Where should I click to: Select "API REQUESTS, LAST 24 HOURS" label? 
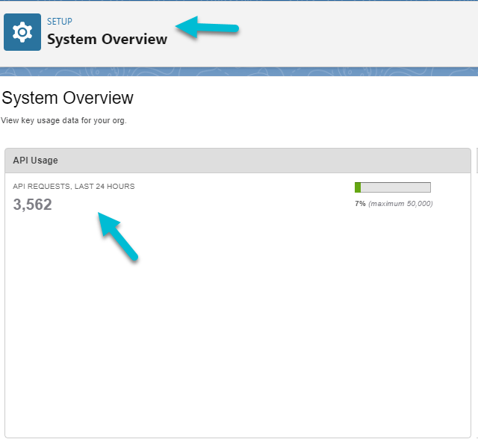(74, 186)
